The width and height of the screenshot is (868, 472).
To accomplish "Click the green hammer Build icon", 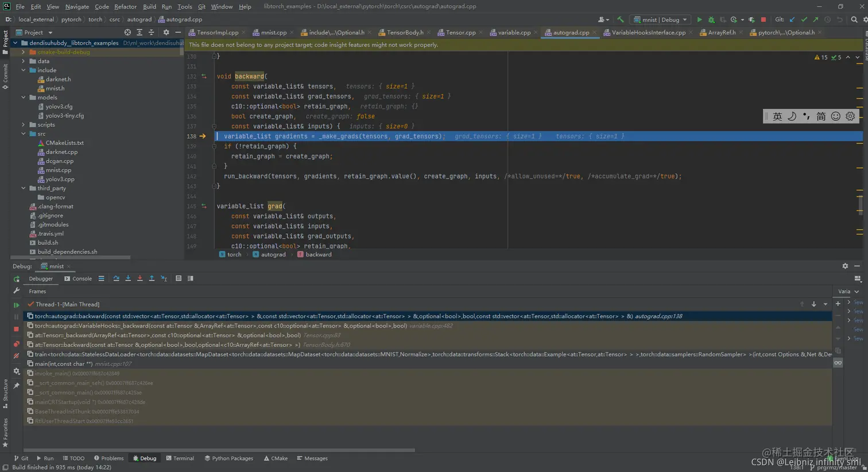I will click(621, 19).
